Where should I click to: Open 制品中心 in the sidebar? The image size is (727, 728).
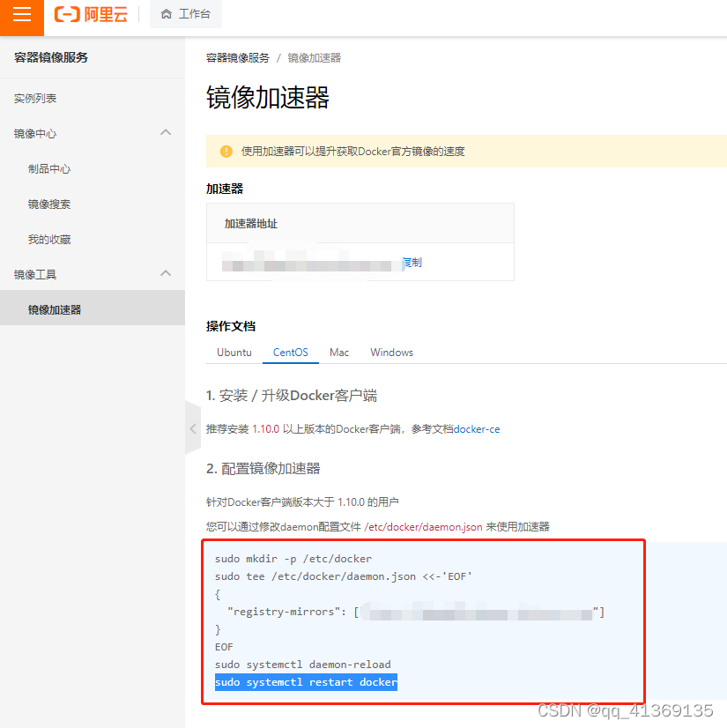point(49,169)
